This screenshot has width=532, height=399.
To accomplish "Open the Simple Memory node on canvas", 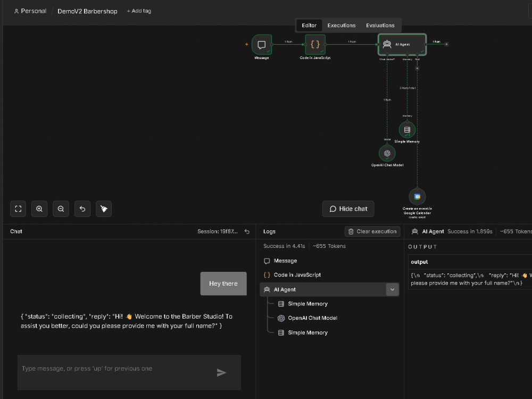I will click(x=407, y=130).
